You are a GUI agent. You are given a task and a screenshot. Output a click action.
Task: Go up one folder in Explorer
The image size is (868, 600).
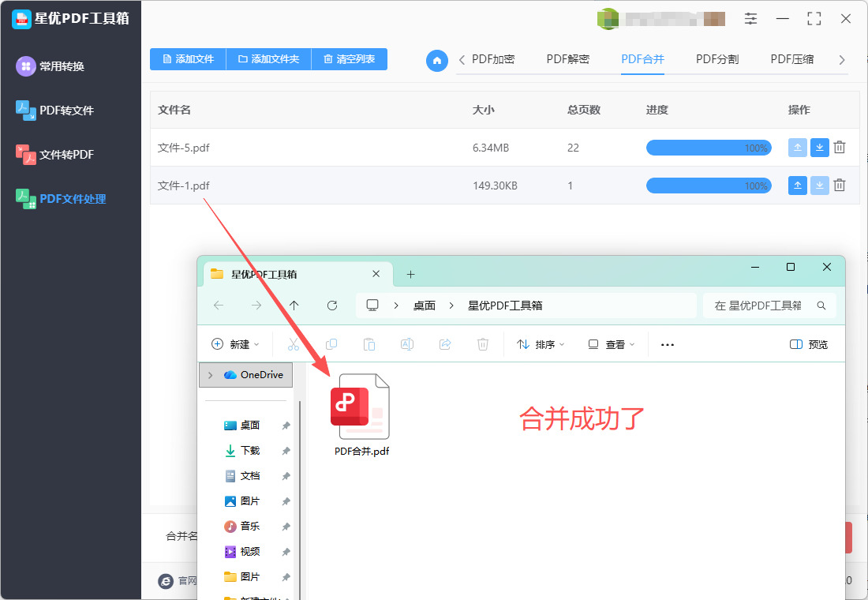pyautogui.click(x=294, y=306)
